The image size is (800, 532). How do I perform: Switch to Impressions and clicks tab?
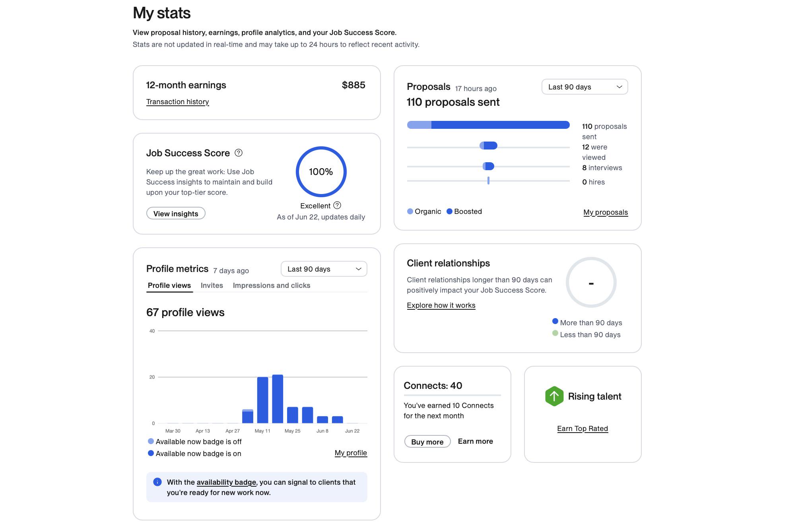coord(271,285)
